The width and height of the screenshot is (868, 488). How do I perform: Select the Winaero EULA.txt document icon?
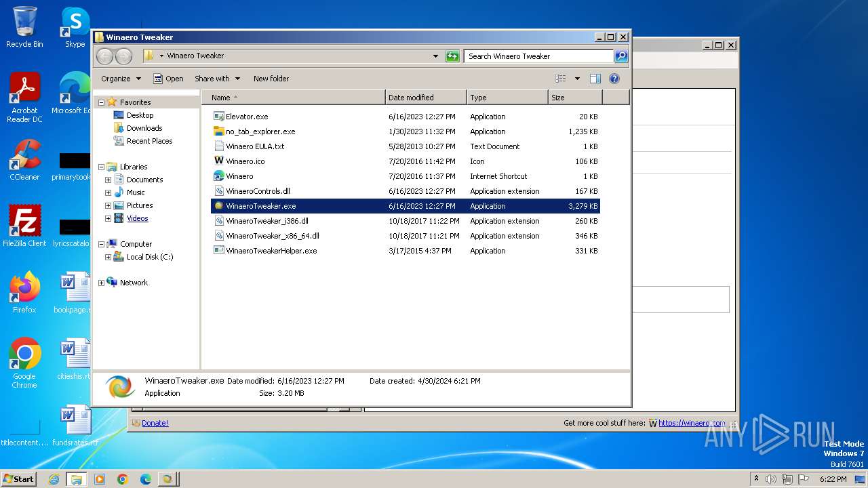point(219,146)
